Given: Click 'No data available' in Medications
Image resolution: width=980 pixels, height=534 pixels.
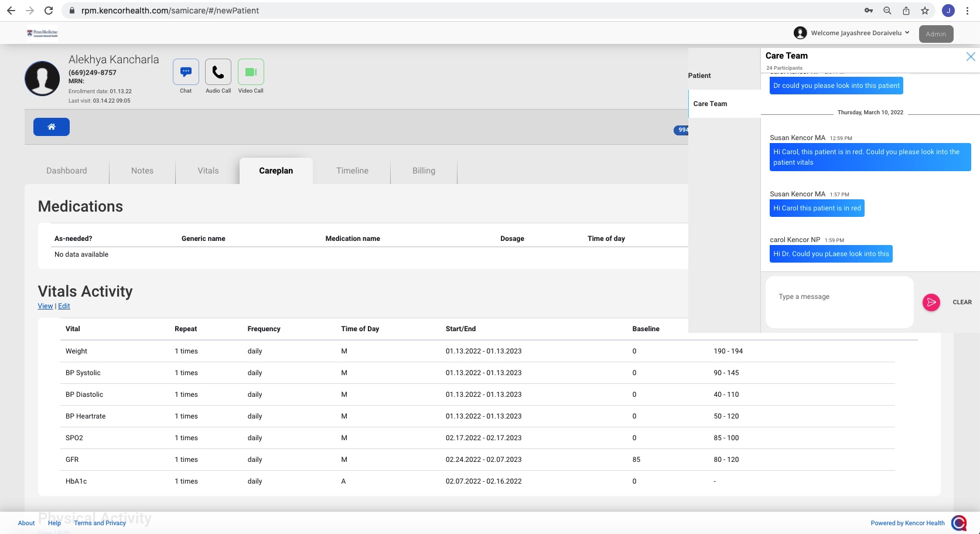Looking at the screenshot, I should coord(81,254).
